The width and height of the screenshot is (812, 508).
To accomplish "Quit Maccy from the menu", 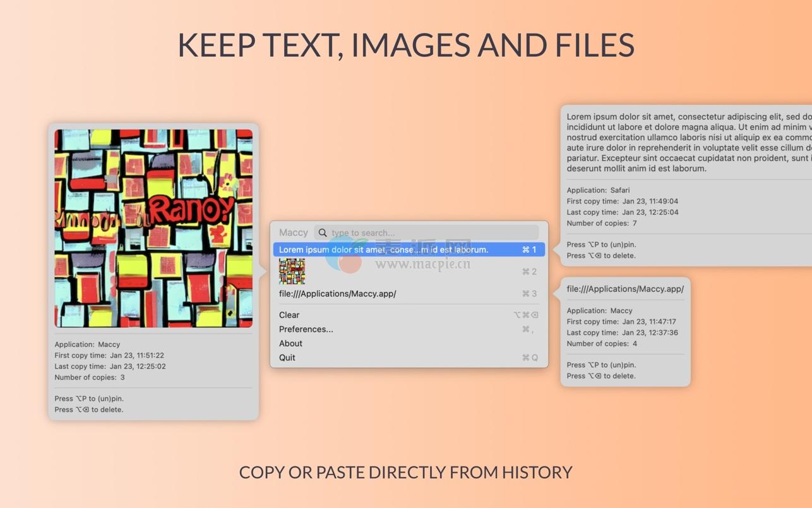I will 287,358.
